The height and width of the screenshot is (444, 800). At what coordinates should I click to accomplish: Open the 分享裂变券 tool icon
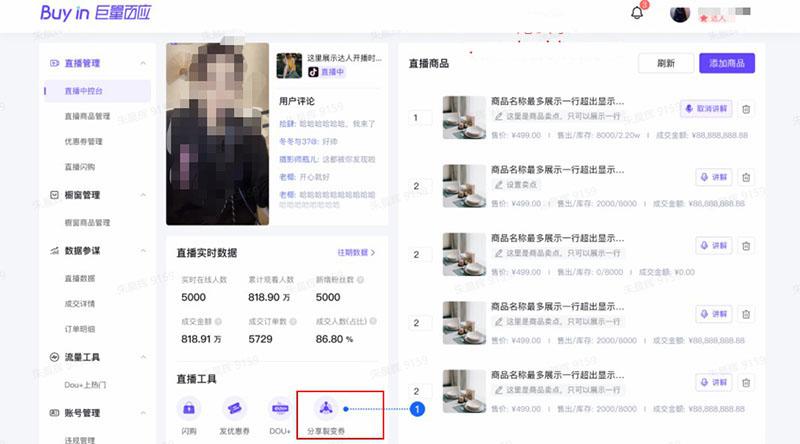click(325, 409)
